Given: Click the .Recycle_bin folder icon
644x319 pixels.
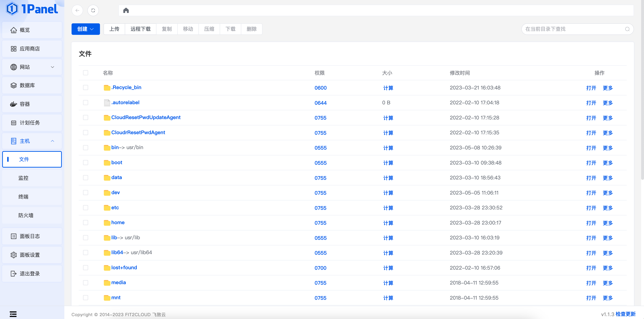Looking at the screenshot, I should pos(107,88).
